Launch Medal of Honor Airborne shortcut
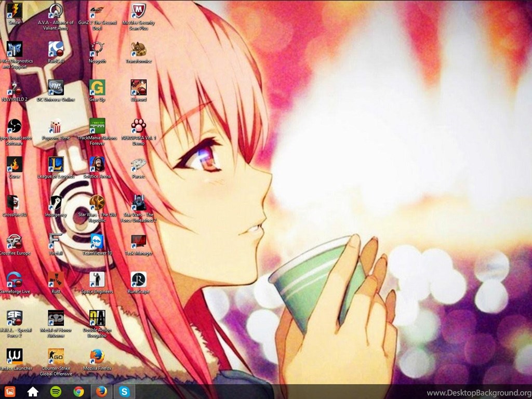532x399 pixels. [x=56, y=317]
